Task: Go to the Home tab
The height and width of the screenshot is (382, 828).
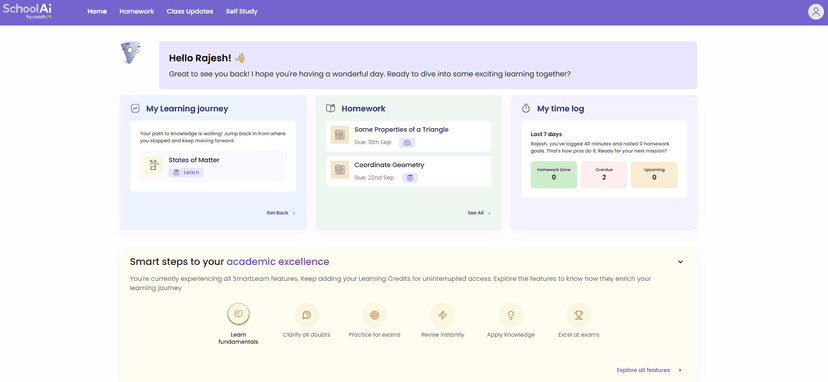Action: pyautogui.click(x=97, y=12)
